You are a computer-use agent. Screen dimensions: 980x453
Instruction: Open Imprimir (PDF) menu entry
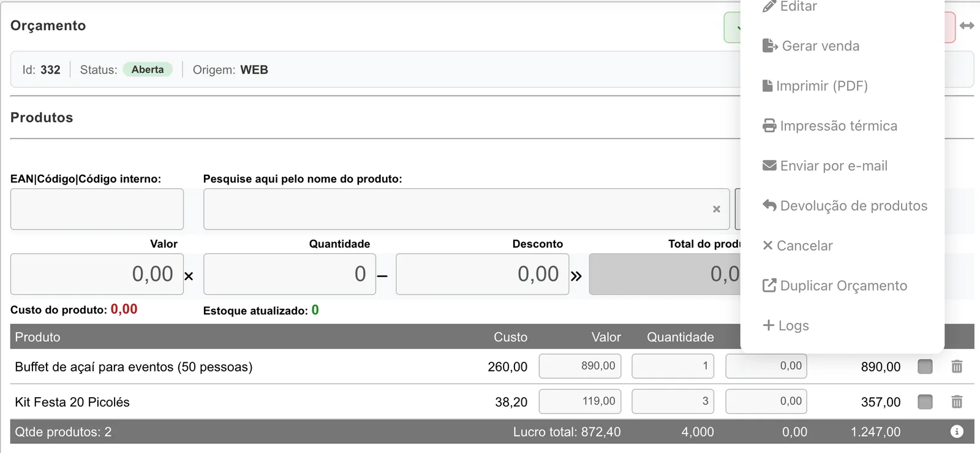[815, 86]
